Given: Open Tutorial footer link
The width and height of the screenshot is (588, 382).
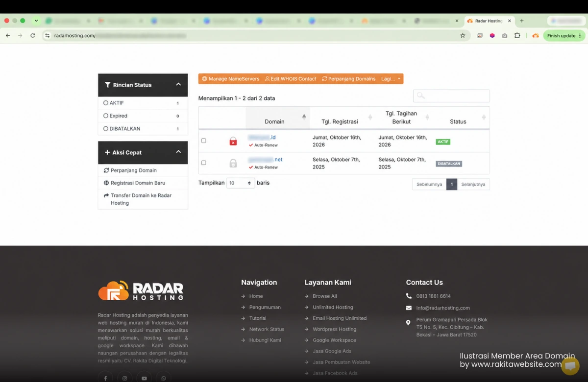Looking at the screenshot, I should pos(258,318).
